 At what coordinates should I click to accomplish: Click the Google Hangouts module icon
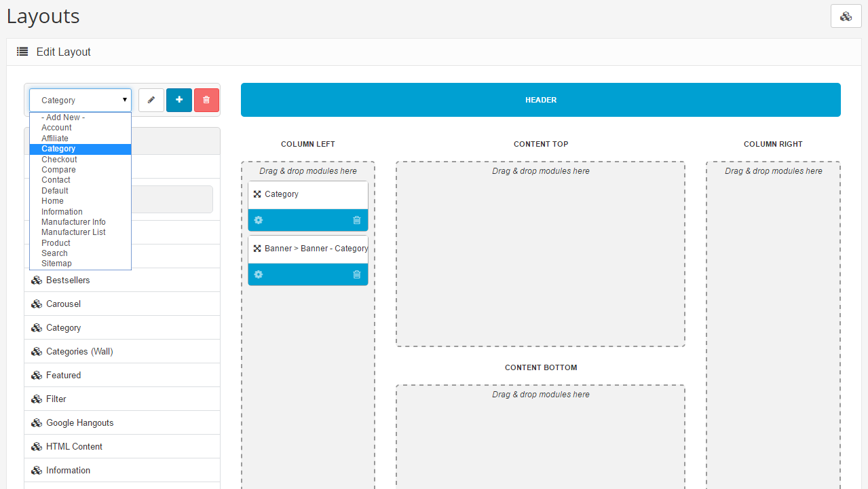37,422
